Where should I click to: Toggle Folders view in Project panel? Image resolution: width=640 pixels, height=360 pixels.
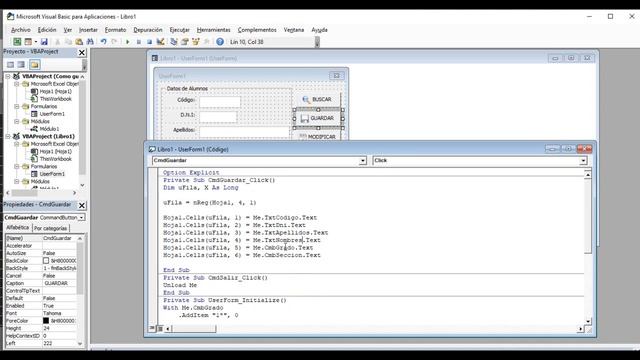[34, 64]
